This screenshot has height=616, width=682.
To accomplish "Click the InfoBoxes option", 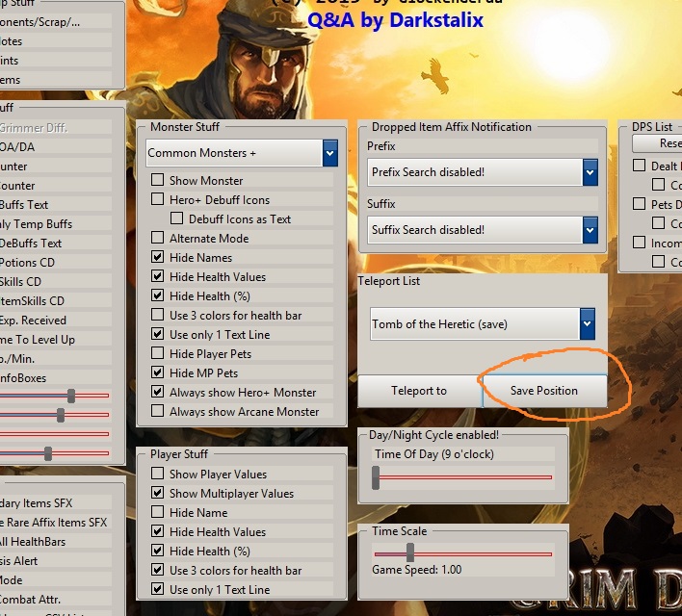I will pyautogui.click(x=23, y=378).
